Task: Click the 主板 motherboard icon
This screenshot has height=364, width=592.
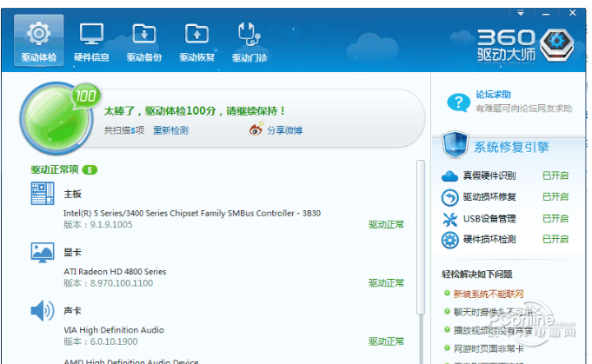Action: click(43, 193)
